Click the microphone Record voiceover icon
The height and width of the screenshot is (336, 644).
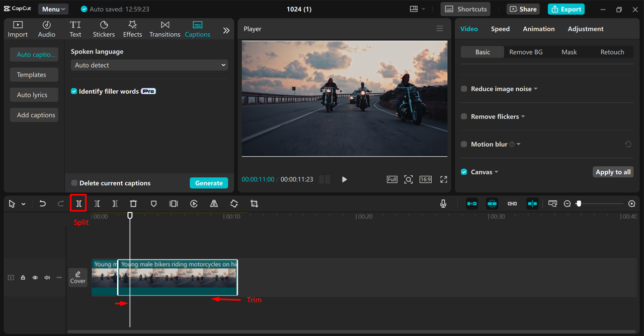(x=443, y=204)
